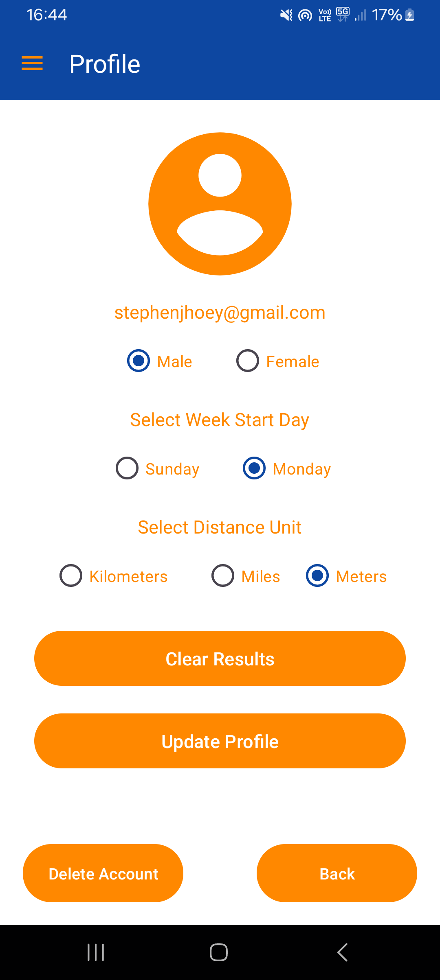
Task: Open the hamburger navigation menu
Action: click(32, 63)
